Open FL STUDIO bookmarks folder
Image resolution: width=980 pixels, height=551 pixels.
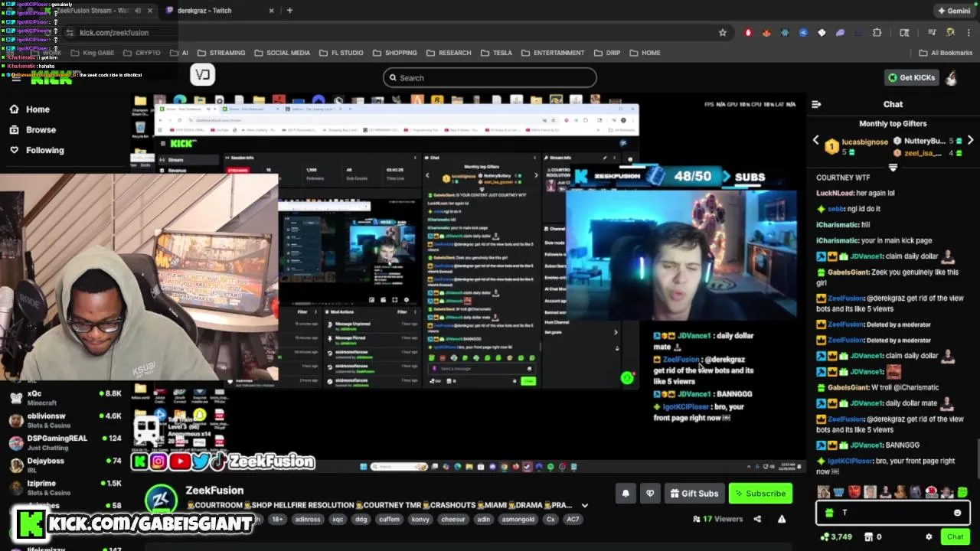pos(341,53)
